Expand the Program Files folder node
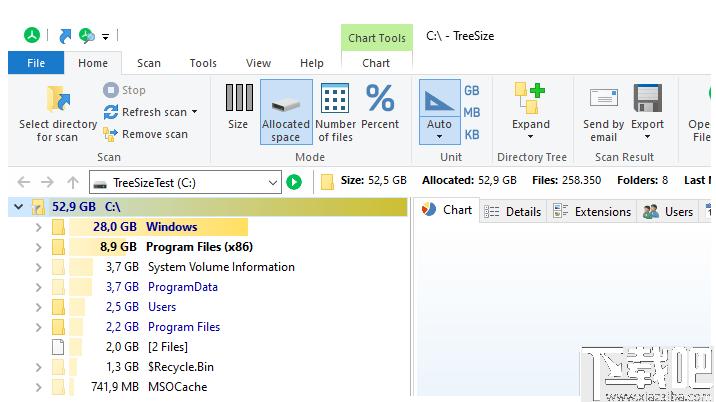 (x=38, y=328)
